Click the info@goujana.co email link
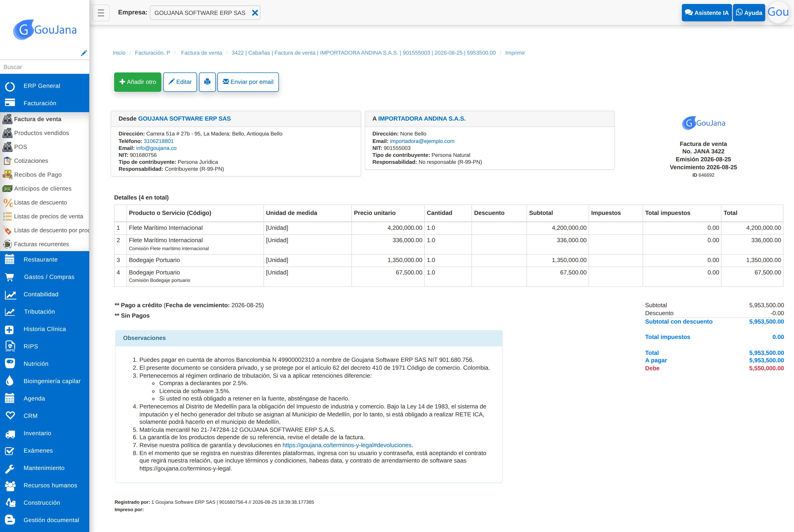794x532 pixels. point(156,148)
